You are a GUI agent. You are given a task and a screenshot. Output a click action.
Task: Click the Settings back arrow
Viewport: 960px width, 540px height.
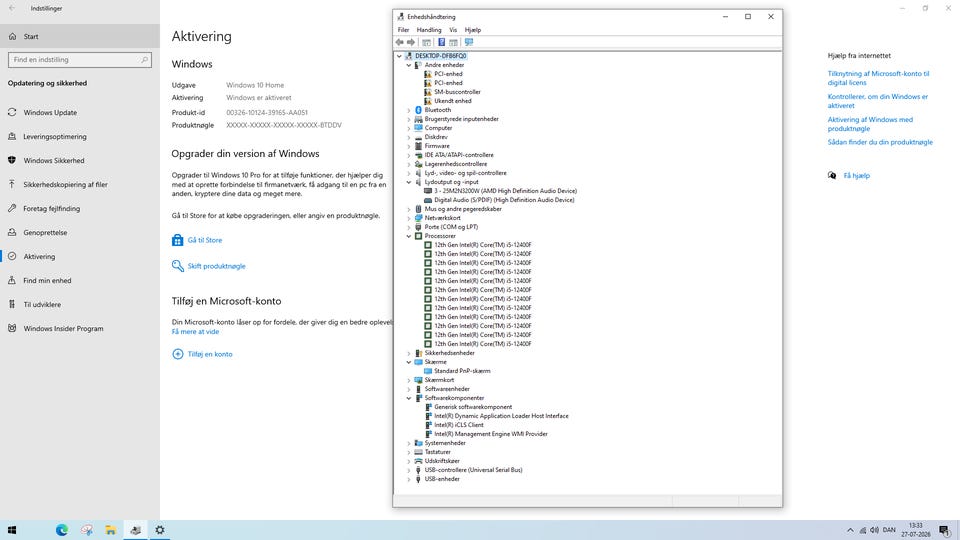(x=12, y=9)
